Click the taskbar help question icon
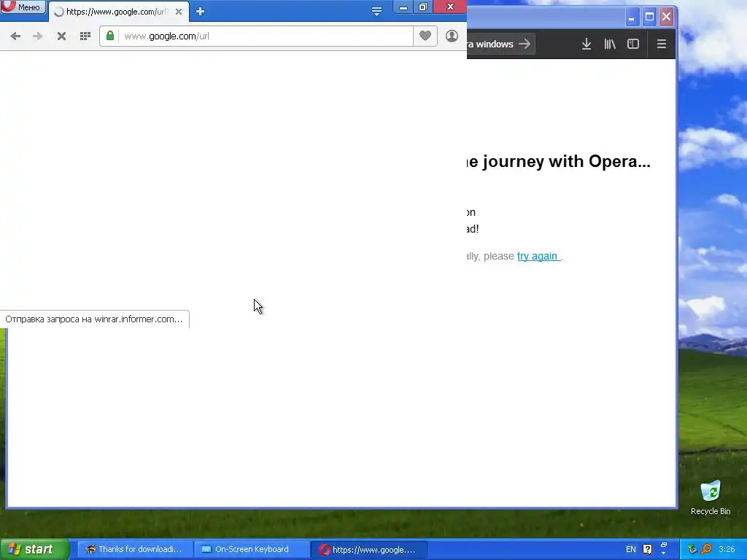This screenshot has height=560, width=747. (x=648, y=550)
